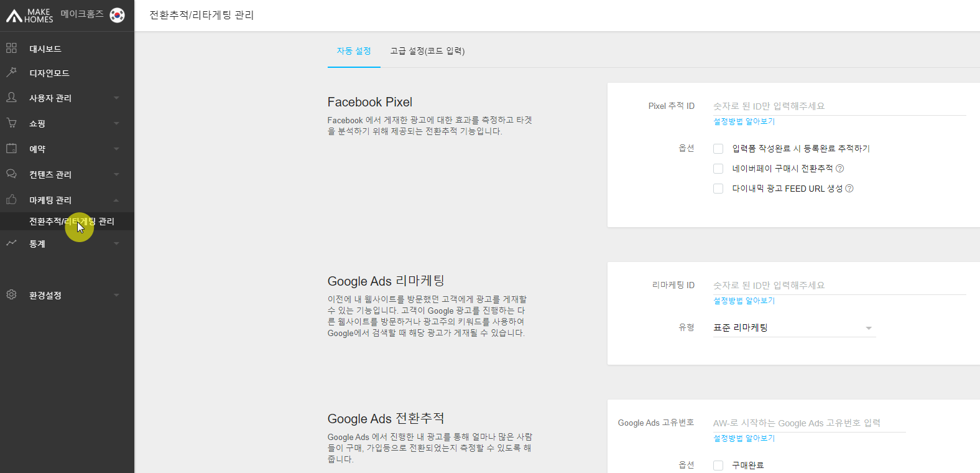Click the user management person icon
The height and width of the screenshot is (473, 980).
(x=11, y=98)
